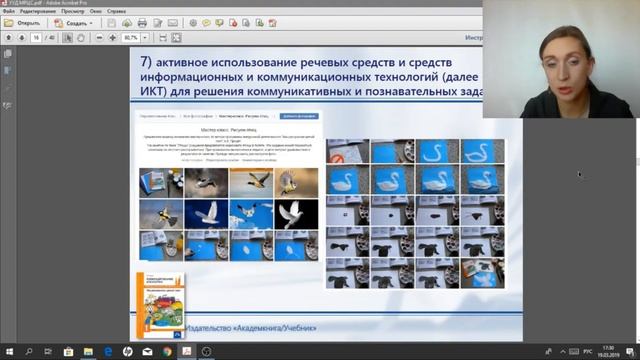Click the РУС language indicator
This screenshot has width=640, height=360.
tap(588, 351)
